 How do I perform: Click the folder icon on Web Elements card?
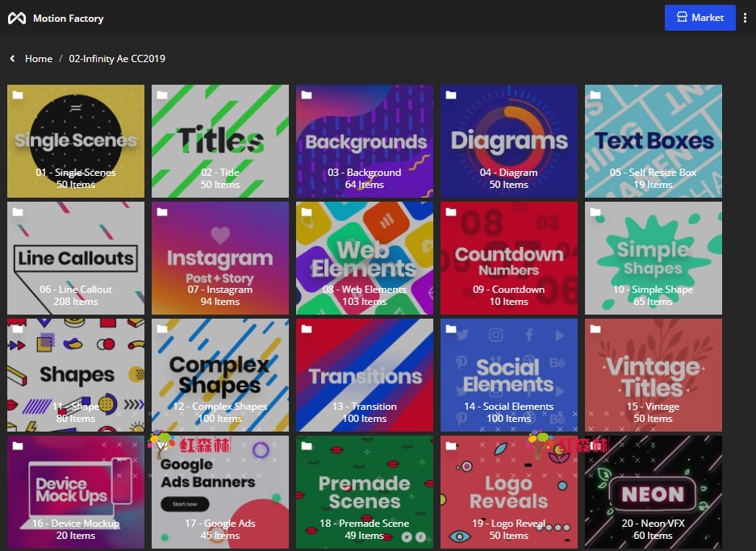click(x=307, y=212)
